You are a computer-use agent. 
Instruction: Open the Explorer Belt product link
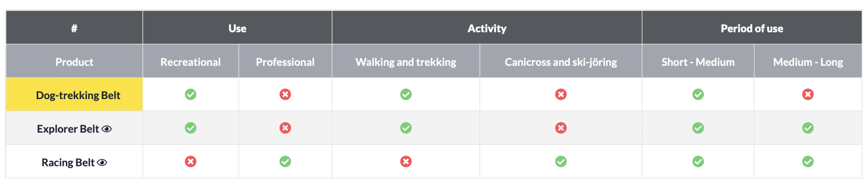68,129
